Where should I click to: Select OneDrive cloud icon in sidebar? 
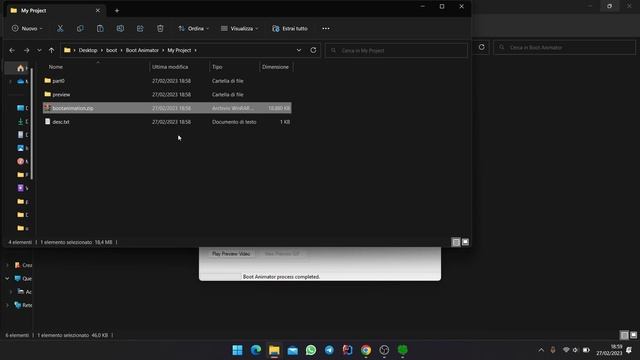click(x=20, y=81)
